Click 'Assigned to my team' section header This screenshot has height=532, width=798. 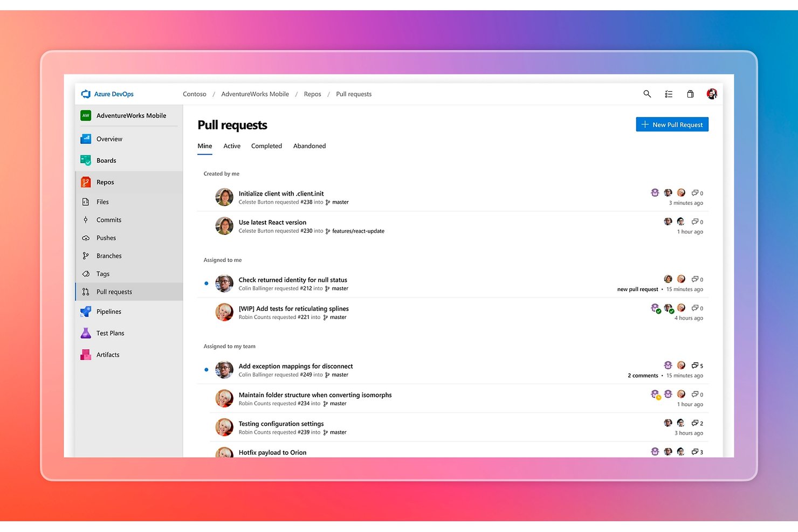click(x=230, y=346)
